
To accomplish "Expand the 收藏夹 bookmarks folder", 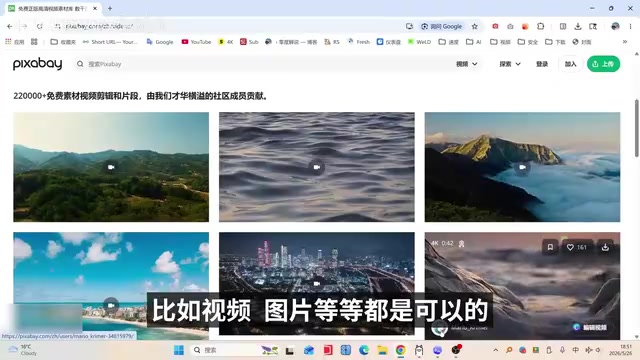I will tap(63, 42).
